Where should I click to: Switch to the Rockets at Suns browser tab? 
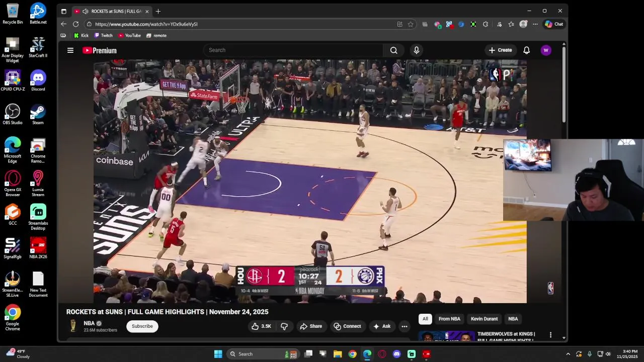[112, 11]
